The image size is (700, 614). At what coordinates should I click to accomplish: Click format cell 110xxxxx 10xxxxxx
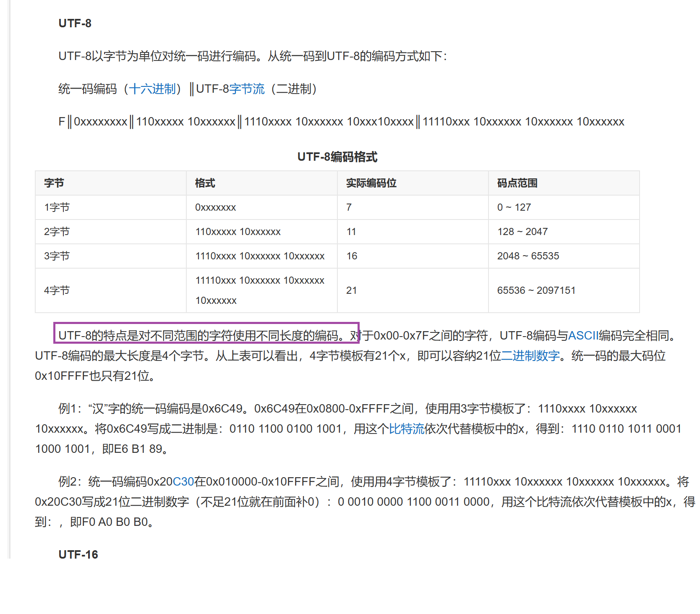tap(262, 232)
